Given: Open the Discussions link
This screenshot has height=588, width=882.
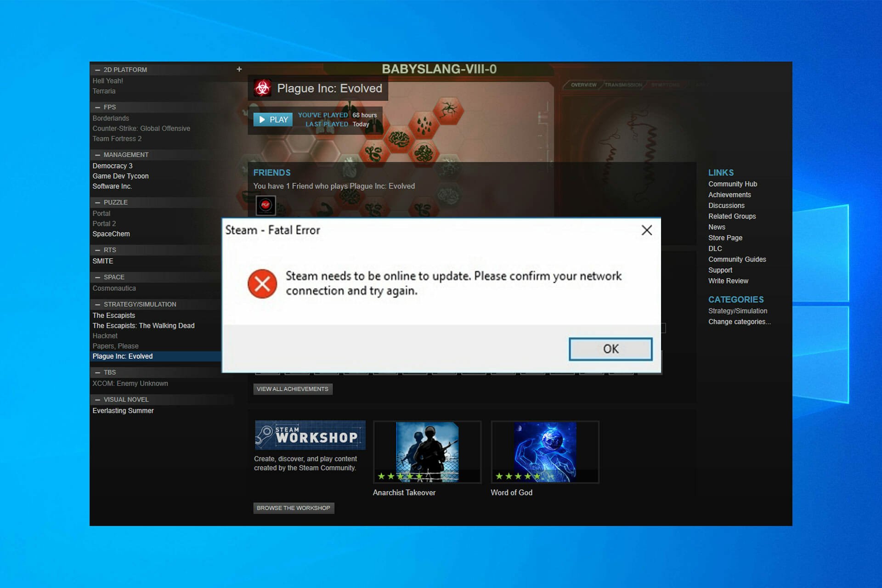Looking at the screenshot, I should click(726, 205).
